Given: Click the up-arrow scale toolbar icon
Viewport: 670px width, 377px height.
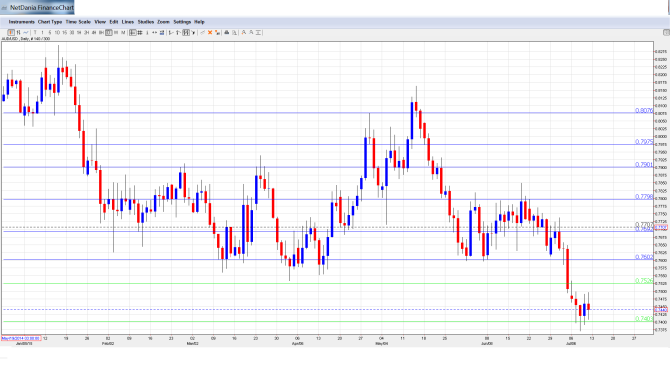Looking at the screenshot, I should click(178, 32).
